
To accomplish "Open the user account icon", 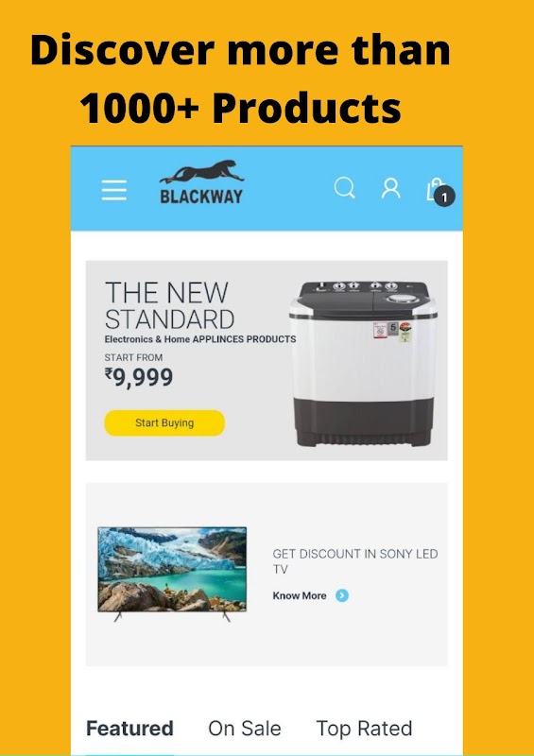I will 390,188.
